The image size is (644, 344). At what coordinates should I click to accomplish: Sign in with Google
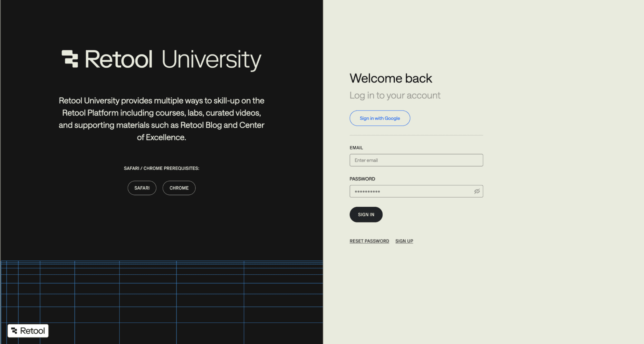pyautogui.click(x=380, y=118)
